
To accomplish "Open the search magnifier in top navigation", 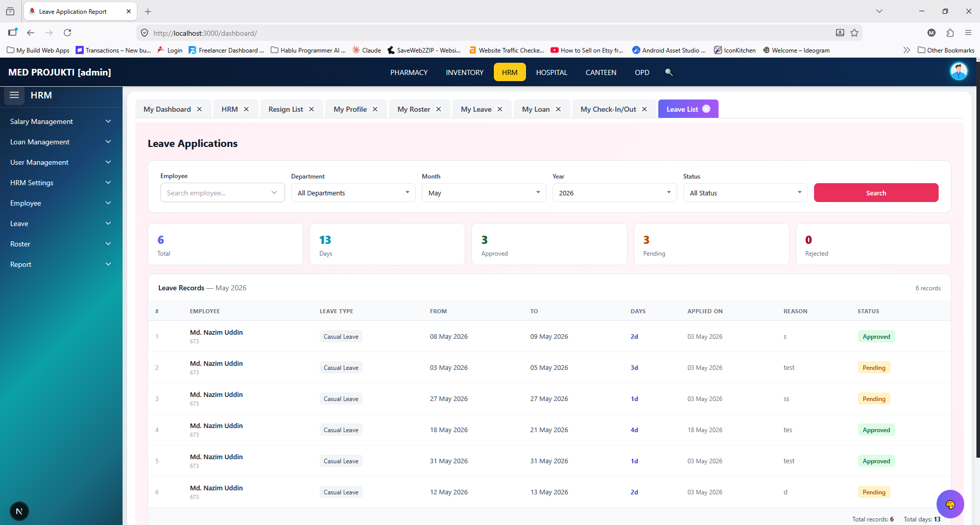I will [669, 72].
